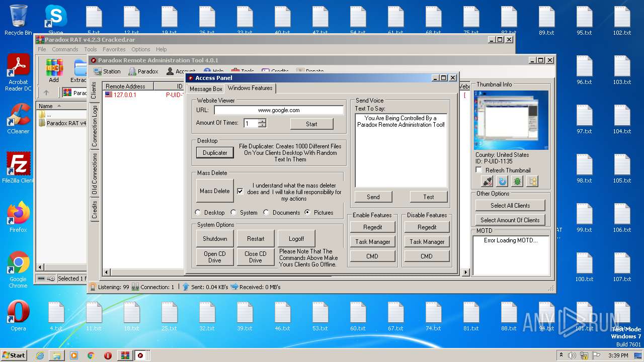Image resolution: width=644 pixels, height=362 pixels.
Task: Click the Restart button
Action: (256, 238)
